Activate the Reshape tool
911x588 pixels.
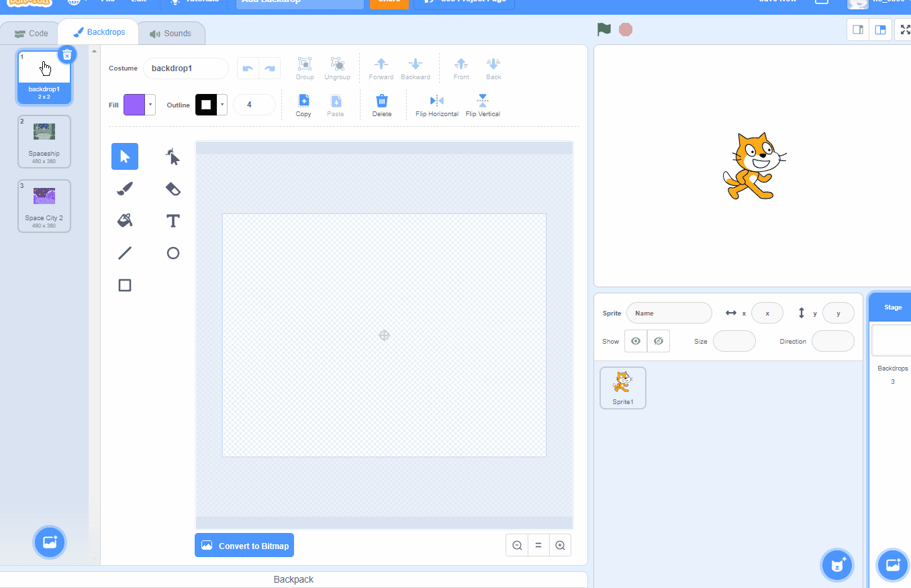(173, 157)
